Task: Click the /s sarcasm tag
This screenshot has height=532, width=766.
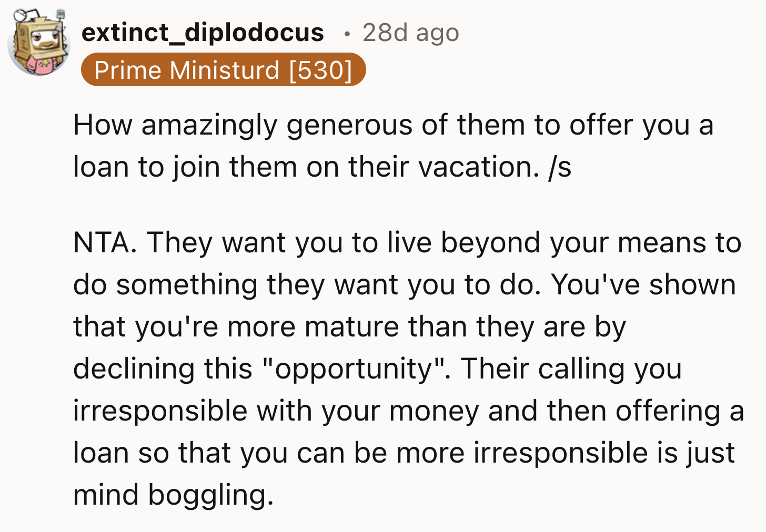Action: (x=560, y=167)
